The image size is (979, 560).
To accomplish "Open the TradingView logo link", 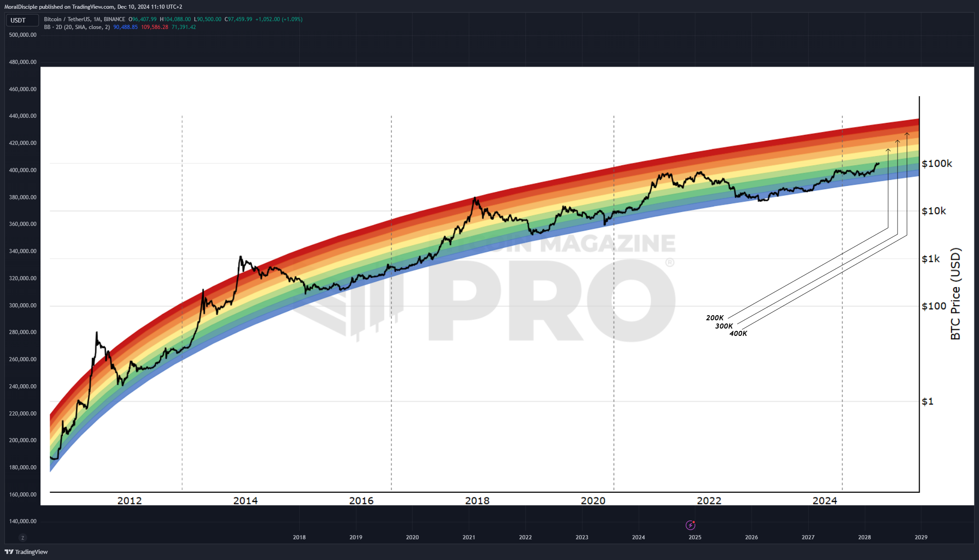I will [x=26, y=552].
